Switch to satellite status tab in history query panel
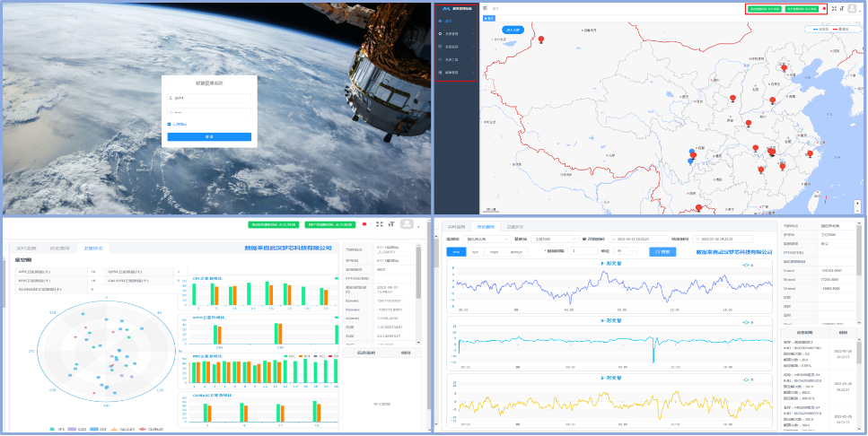868x436 pixels. click(515, 227)
